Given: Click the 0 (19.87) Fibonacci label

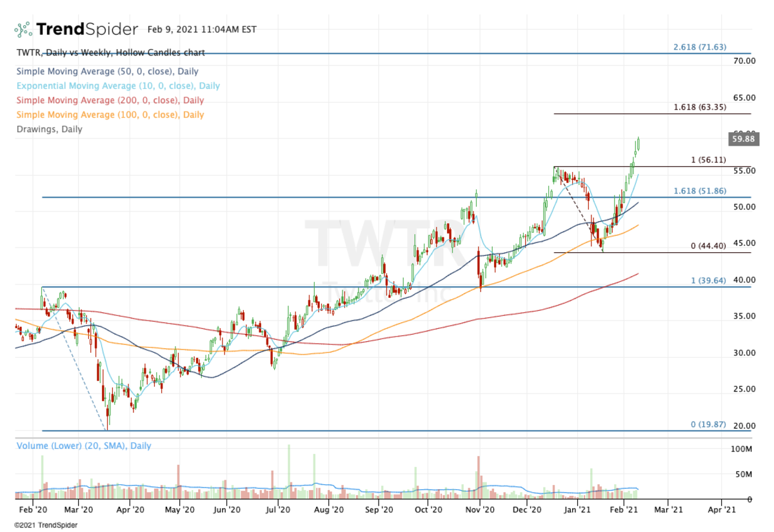Looking at the screenshot, I should point(709,424).
